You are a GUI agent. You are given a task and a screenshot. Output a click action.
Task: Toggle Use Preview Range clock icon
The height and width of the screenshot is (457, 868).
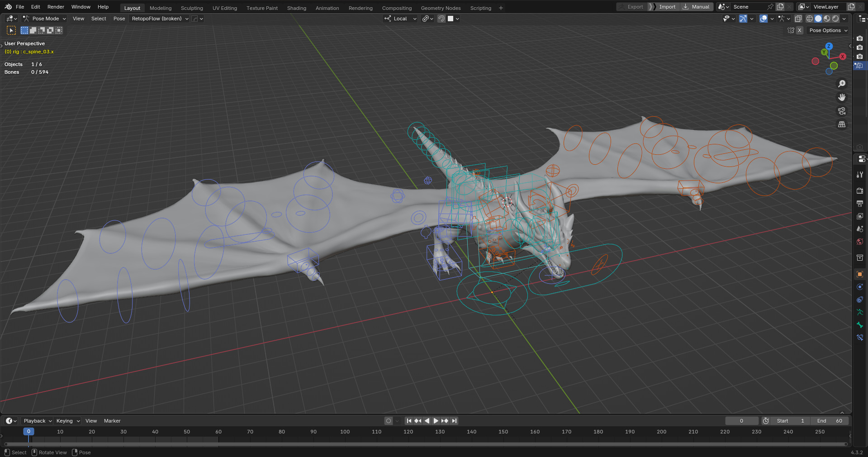pos(766,421)
